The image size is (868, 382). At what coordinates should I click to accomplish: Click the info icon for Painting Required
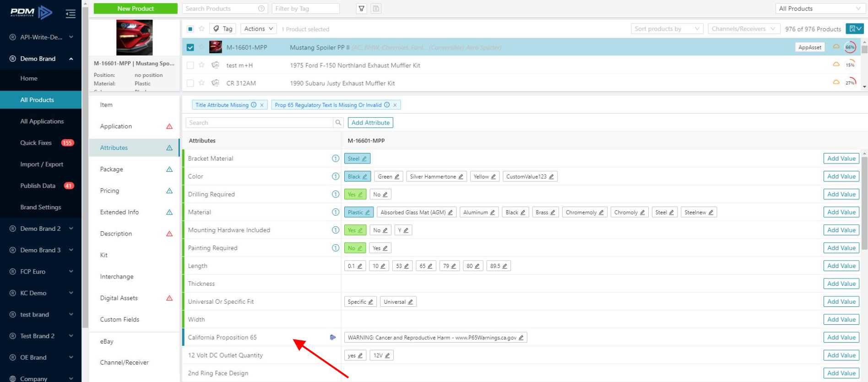[336, 248]
